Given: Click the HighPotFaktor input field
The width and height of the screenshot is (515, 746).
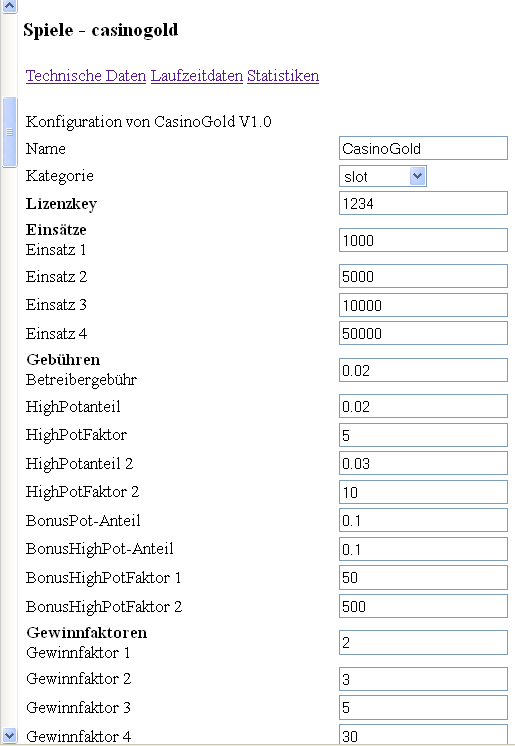Looking at the screenshot, I should pos(423,435).
